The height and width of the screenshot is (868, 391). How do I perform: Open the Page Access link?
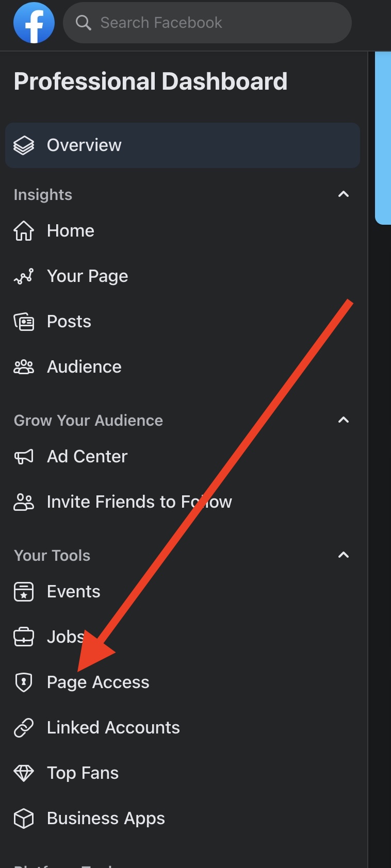click(x=98, y=682)
